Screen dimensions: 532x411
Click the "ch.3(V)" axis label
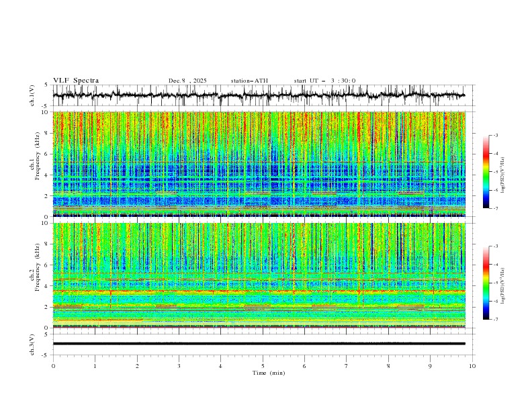tap(32, 345)
